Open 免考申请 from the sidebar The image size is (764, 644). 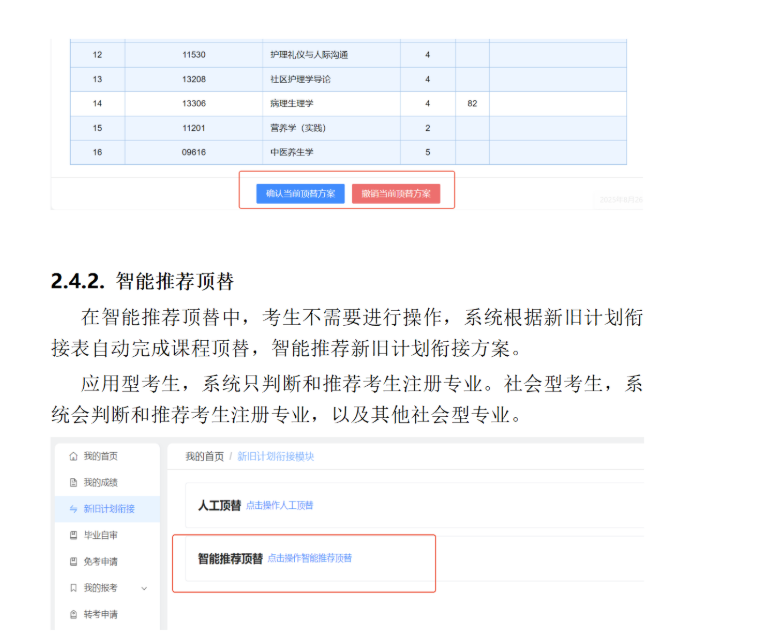point(100,561)
